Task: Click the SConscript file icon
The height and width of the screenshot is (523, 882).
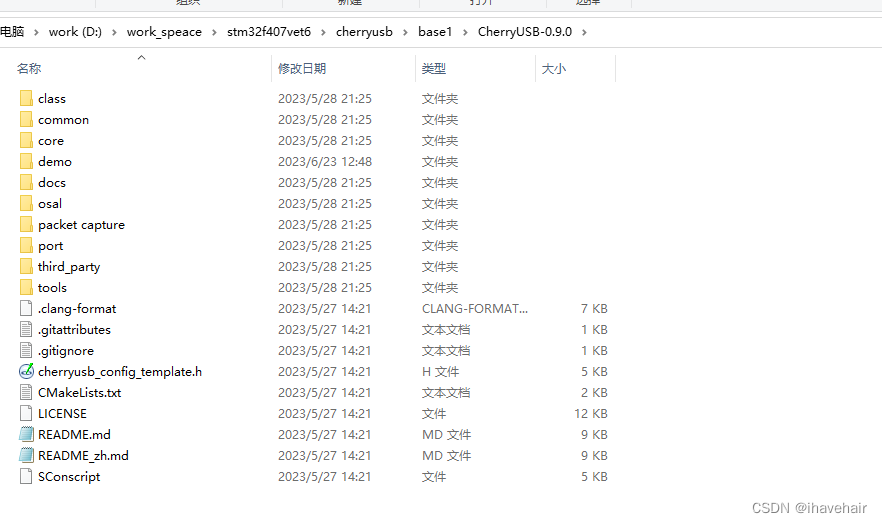Action: coord(26,476)
